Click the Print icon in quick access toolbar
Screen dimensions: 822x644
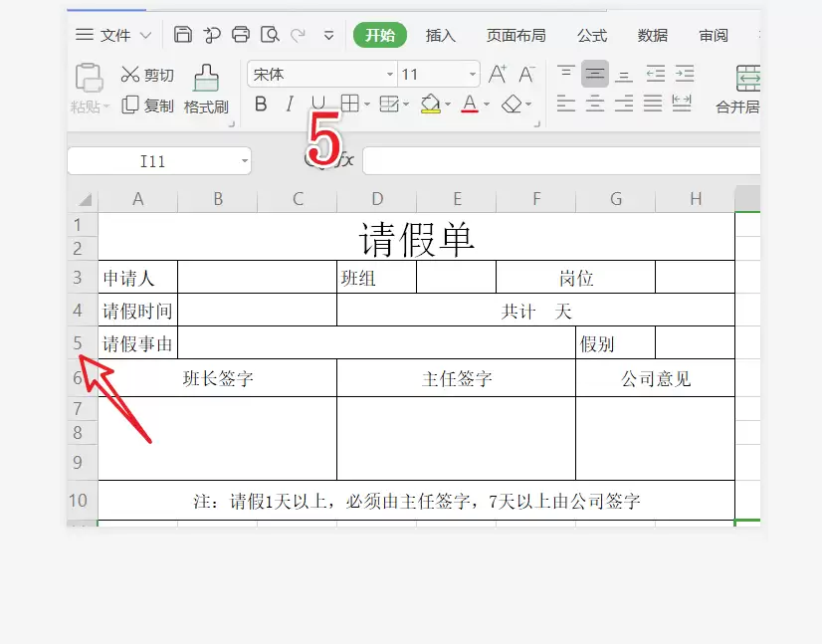240,34
